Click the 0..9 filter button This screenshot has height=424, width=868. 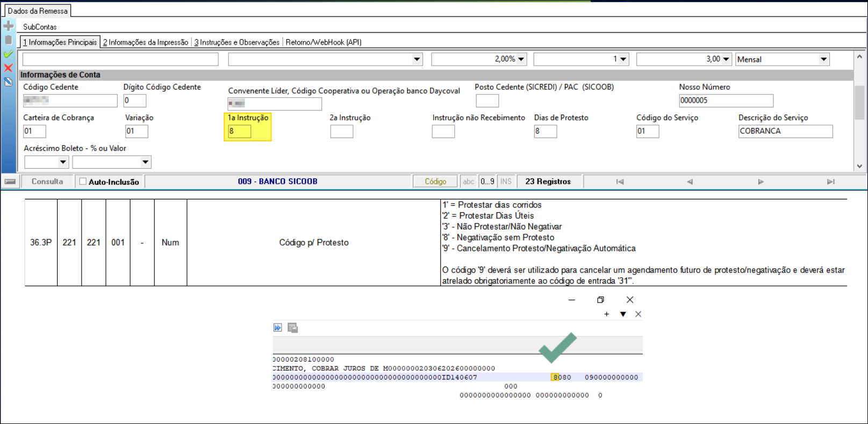tap(487, 182)
